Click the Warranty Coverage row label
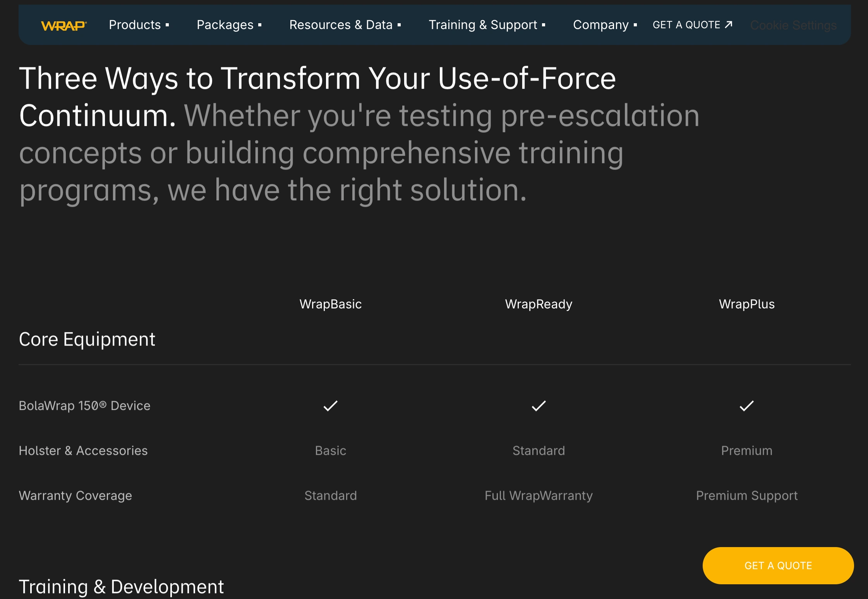Image resolution: width=868 pixels, height=599 pixels. tap(75, 496)
